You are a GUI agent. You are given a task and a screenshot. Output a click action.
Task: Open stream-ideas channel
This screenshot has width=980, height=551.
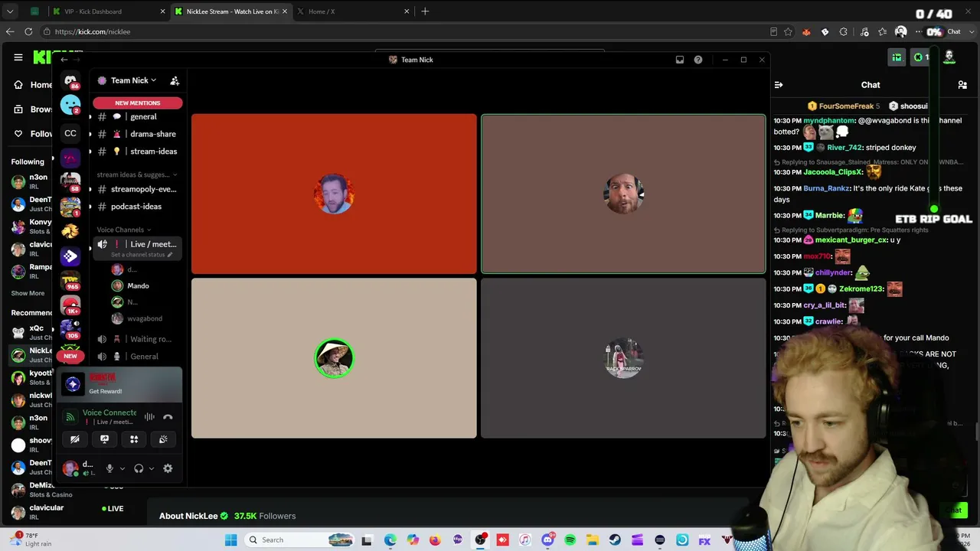coord(136,152)
